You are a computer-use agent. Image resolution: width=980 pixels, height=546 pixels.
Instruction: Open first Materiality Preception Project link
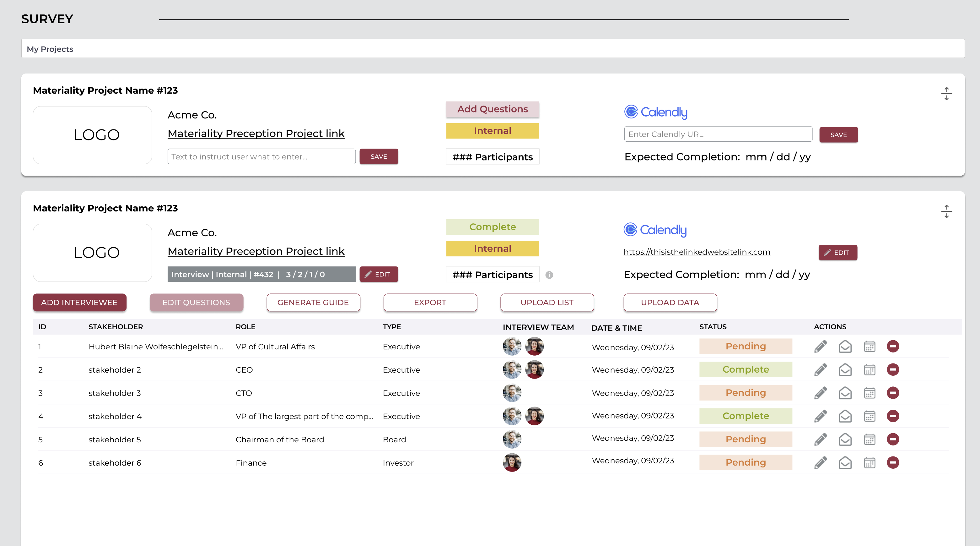click(256, 133)
